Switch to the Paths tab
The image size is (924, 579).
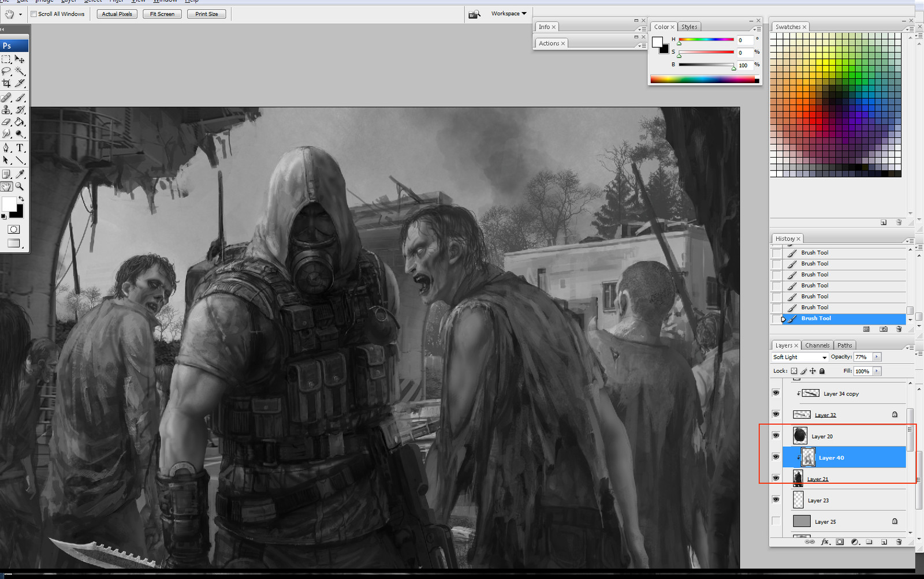point(844,345)
